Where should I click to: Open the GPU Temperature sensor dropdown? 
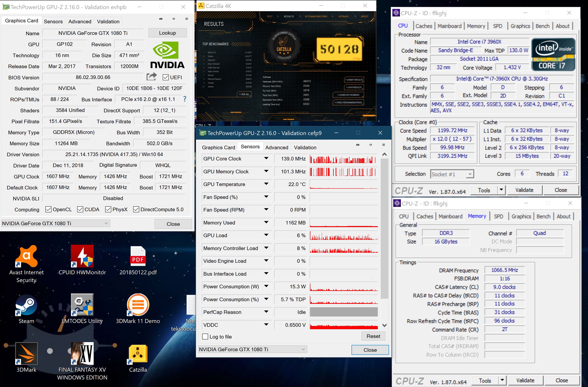click(x=266, y=184)
